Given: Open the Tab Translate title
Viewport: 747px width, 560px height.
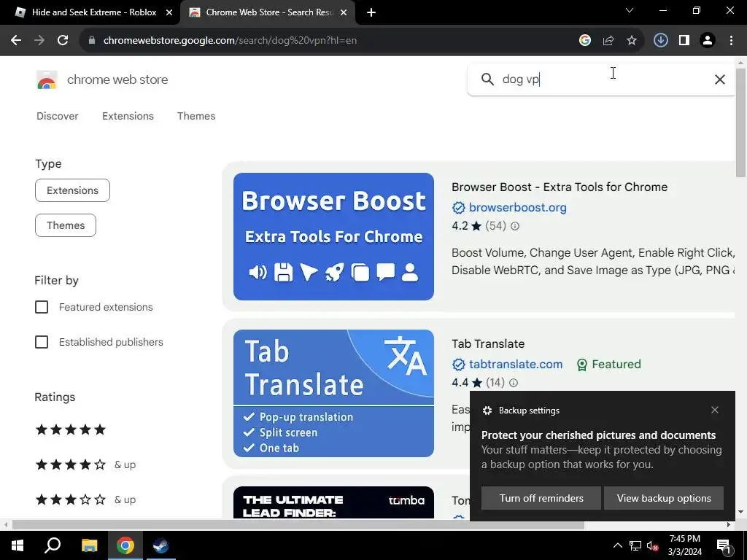Looking at the screenshot, I should click(x=488, y=344).
